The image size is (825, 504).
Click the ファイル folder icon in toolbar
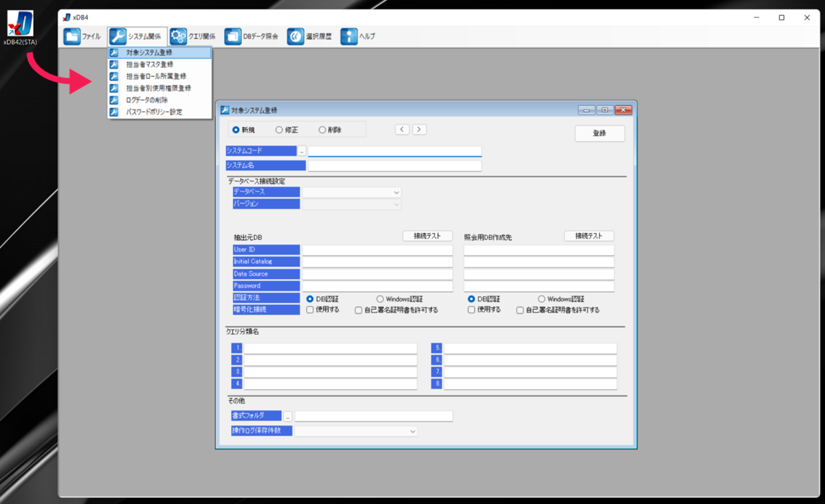pyautogui.click(x=72, y=36)
